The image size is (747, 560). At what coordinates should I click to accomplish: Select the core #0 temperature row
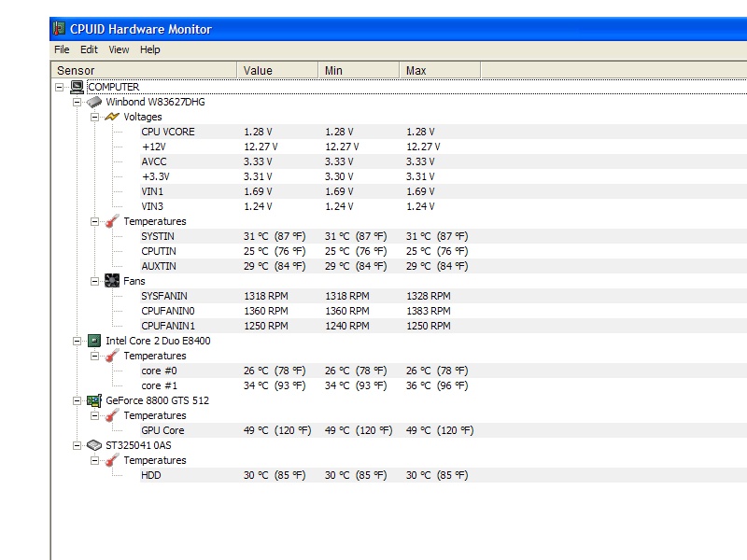pos(443,371)
